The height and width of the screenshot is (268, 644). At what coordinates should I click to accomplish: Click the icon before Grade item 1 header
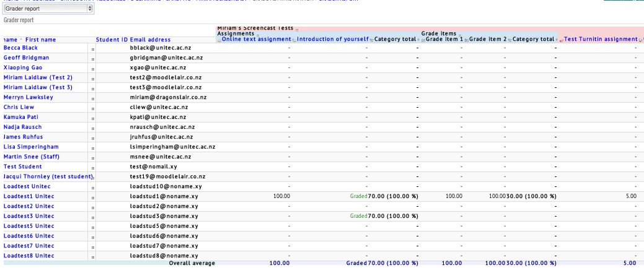click(423, 40)
